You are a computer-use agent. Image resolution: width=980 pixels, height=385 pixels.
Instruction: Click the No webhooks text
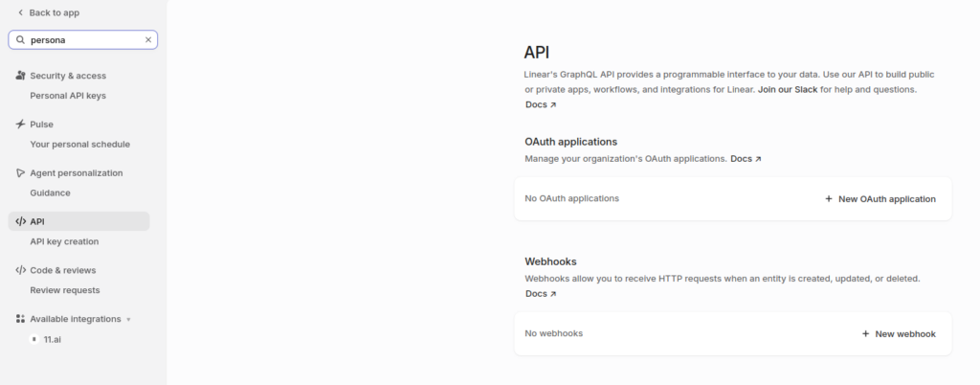coord(554,333)
